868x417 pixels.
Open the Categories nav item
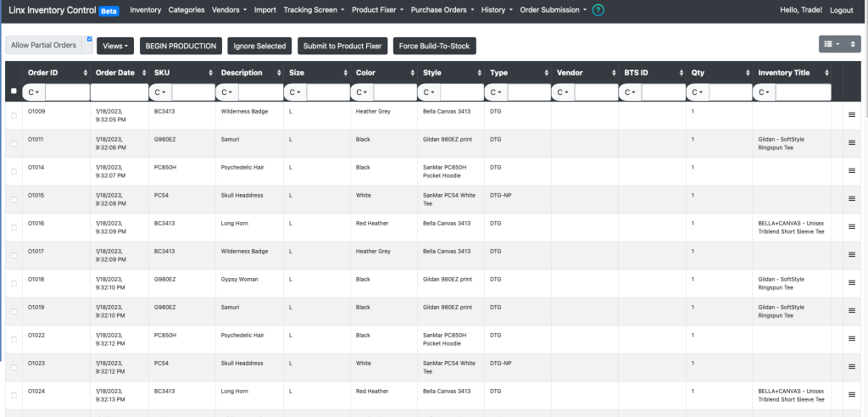tap(186, 10)
